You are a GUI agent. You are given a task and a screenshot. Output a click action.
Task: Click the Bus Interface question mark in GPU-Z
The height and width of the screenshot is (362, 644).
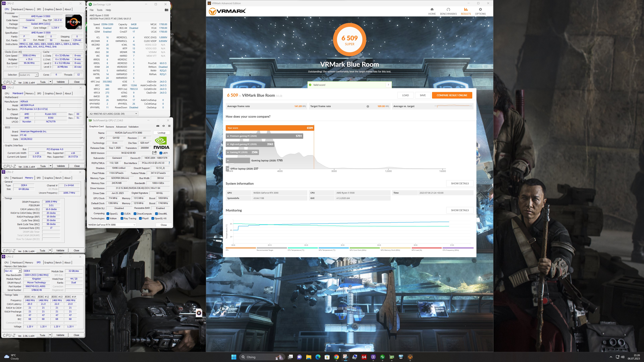click(169, 163)
